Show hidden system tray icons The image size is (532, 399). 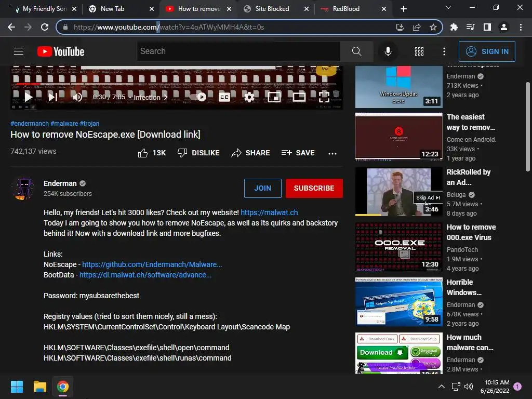(442, 387)
